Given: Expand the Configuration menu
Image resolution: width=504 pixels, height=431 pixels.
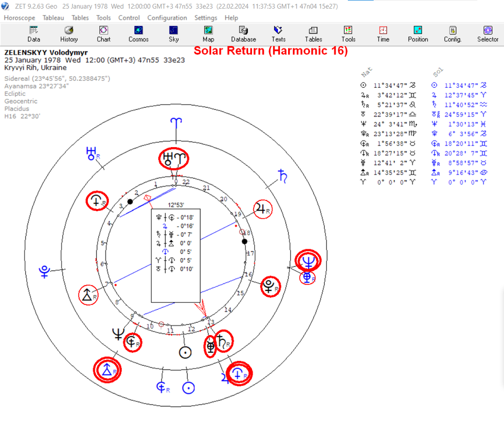Looking at the screenshot, I should pos(167,18).
